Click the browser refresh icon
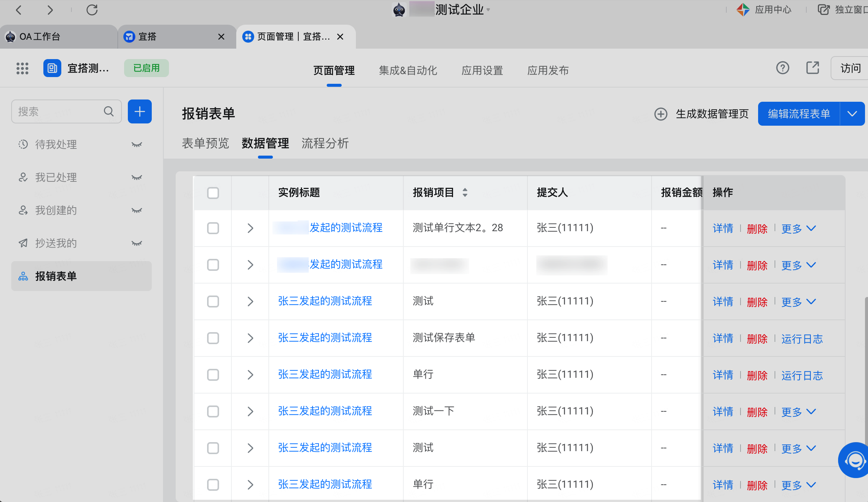 pyautogui.click(x=92, y=10)
